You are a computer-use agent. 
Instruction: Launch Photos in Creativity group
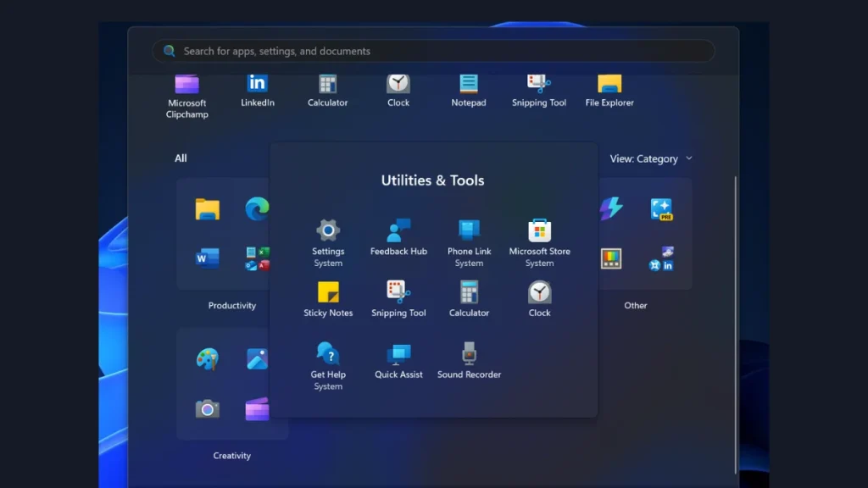[257, 359]
